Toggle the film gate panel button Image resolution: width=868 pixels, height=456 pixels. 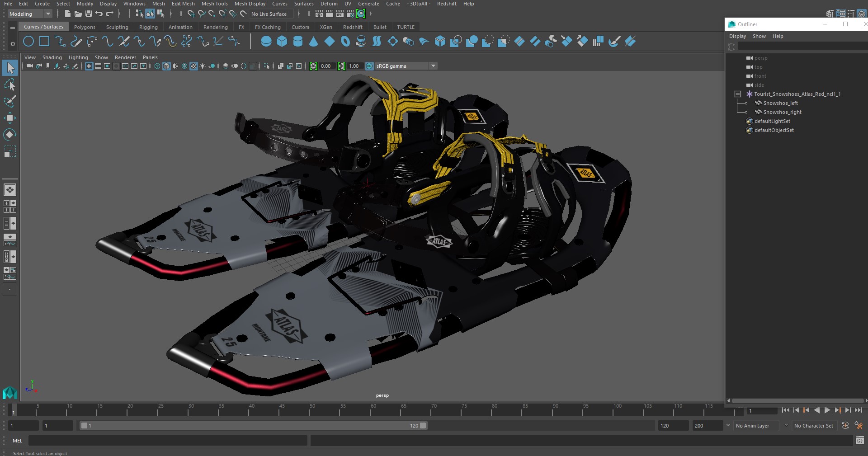click(98, 66)
